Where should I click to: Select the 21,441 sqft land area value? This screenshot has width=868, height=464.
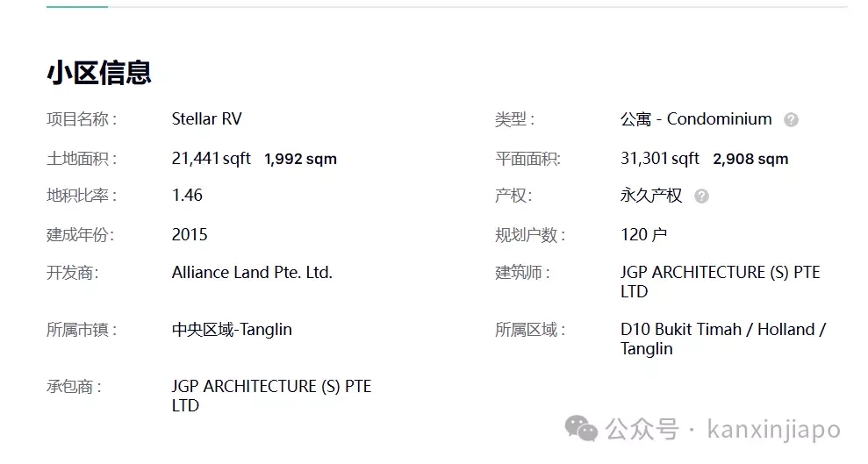click(211, 159)
